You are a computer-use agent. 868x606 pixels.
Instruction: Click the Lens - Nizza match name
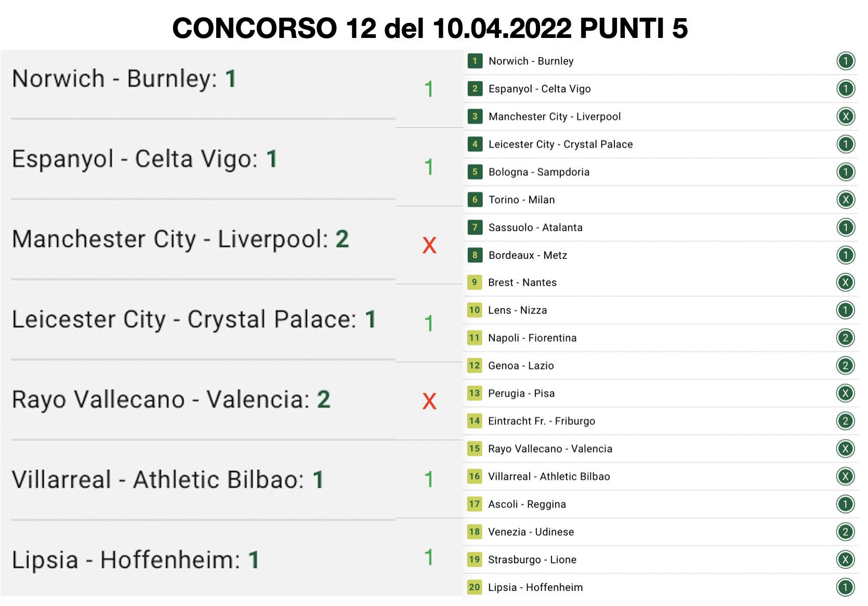tap(517, 310)
